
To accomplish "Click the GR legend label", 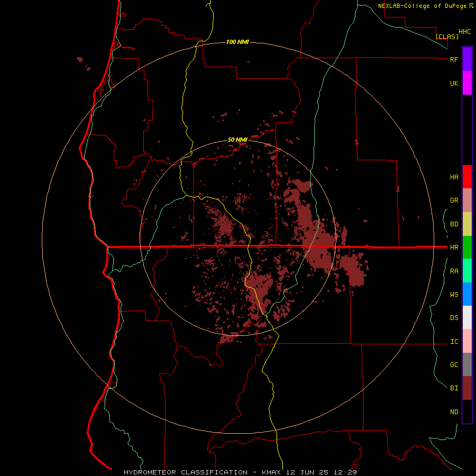I will coord(454,200).
